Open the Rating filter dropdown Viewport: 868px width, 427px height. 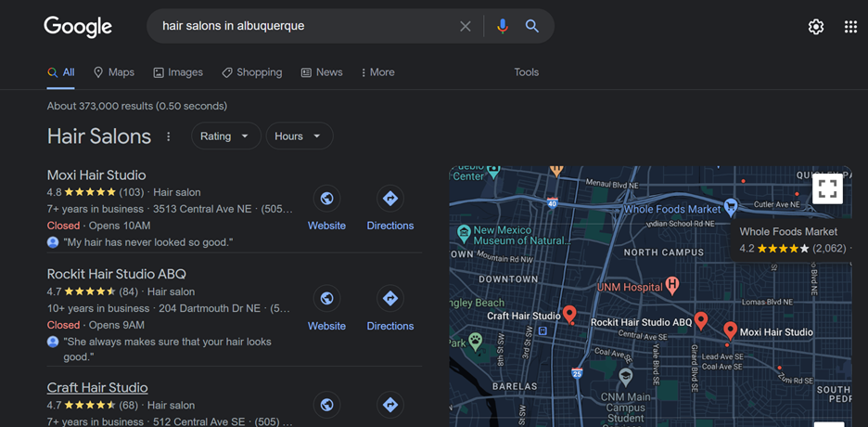226,136
